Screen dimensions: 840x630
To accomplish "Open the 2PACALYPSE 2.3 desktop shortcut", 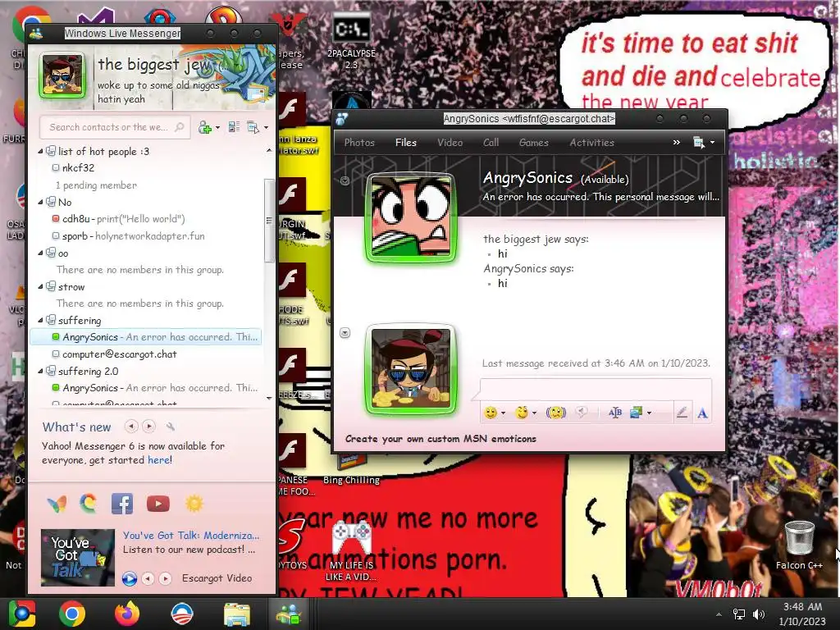I will pos(351,42).
